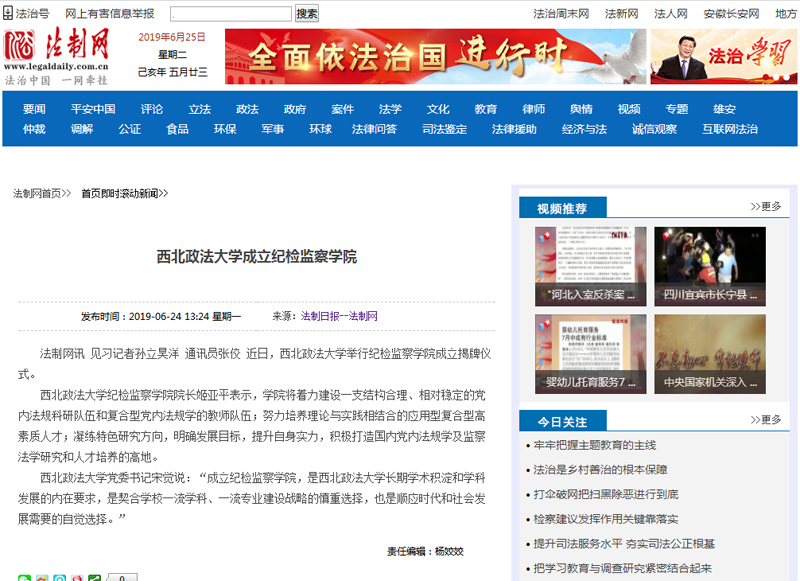This screenshot has width=800, height=581.
Task: Click the 法制网 site logo
Action: (x=58, y=55)
